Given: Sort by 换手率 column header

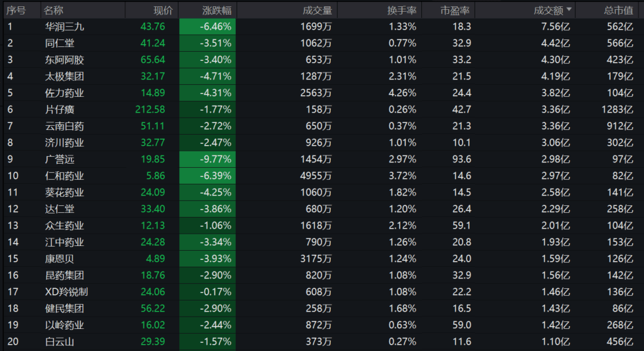Looking at the screenshot, I should 402,10.
